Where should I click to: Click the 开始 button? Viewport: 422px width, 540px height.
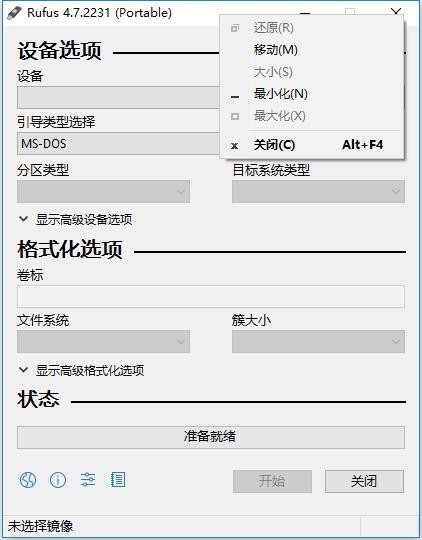click(x=272, y=481)
